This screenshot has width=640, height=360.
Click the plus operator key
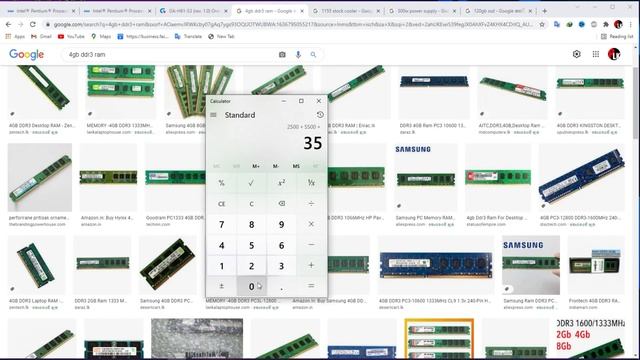pyautogui.click(x=311, y=266)
